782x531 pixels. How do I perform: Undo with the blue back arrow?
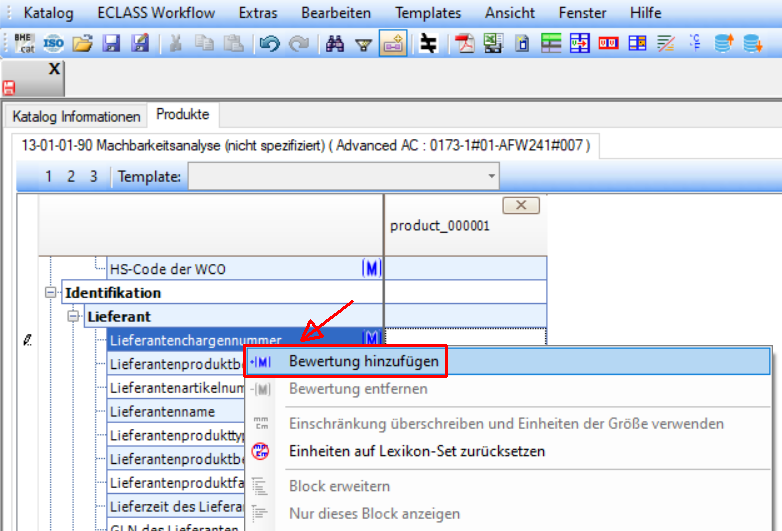(270, 43)
